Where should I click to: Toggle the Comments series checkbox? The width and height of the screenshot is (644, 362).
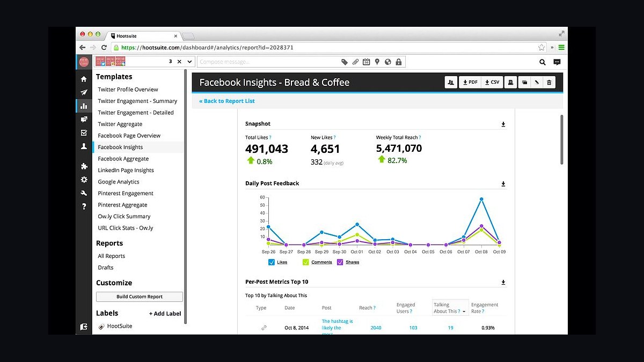305,262
